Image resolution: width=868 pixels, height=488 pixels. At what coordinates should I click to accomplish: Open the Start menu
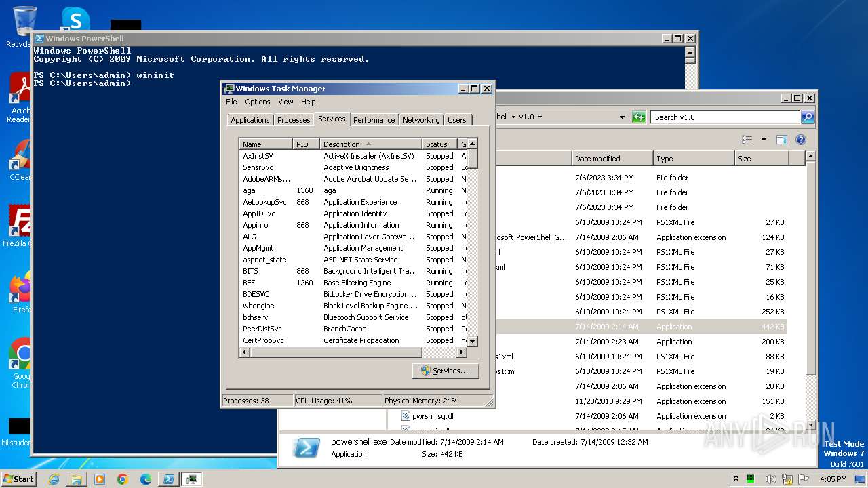[19, 479]
